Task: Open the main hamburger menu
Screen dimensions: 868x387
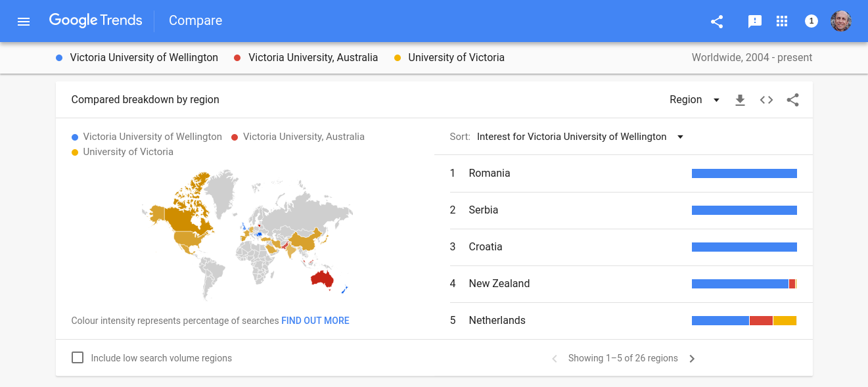Action: coord(24,21)
